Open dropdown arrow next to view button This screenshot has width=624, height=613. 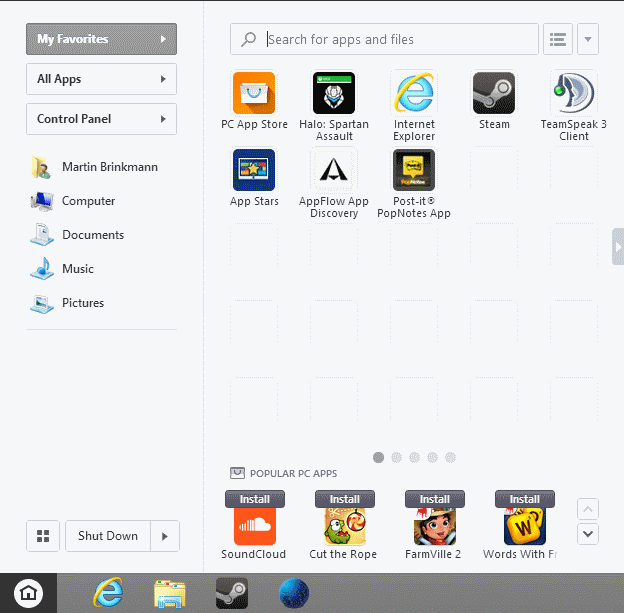588,39
